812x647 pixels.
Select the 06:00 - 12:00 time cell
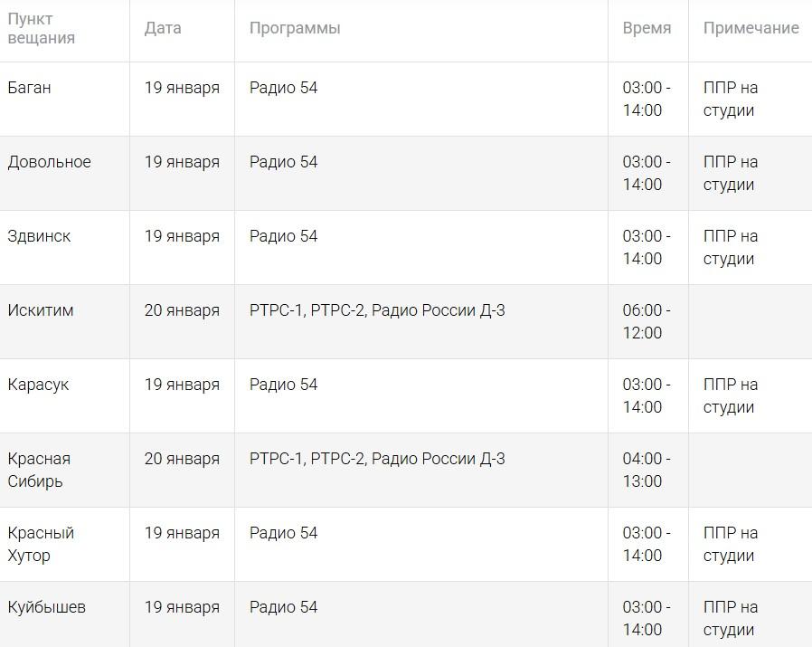pyautogui.click(x=646, y=321)
